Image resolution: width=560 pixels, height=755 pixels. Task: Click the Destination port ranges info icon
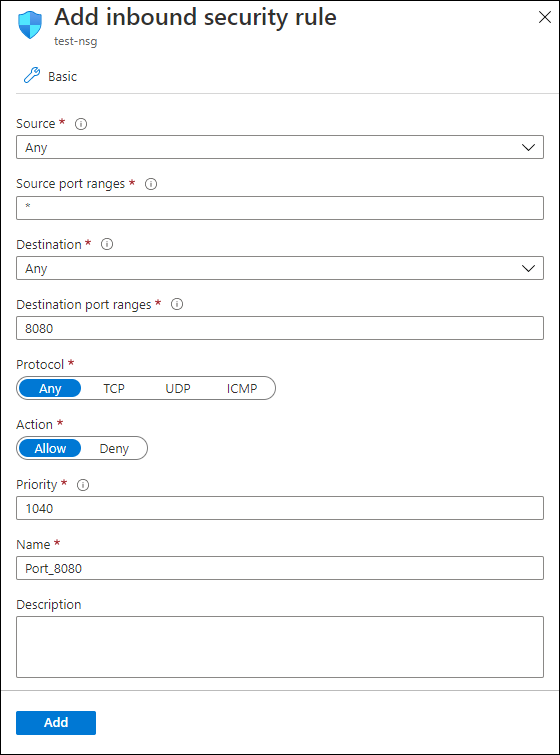[177, 304]
